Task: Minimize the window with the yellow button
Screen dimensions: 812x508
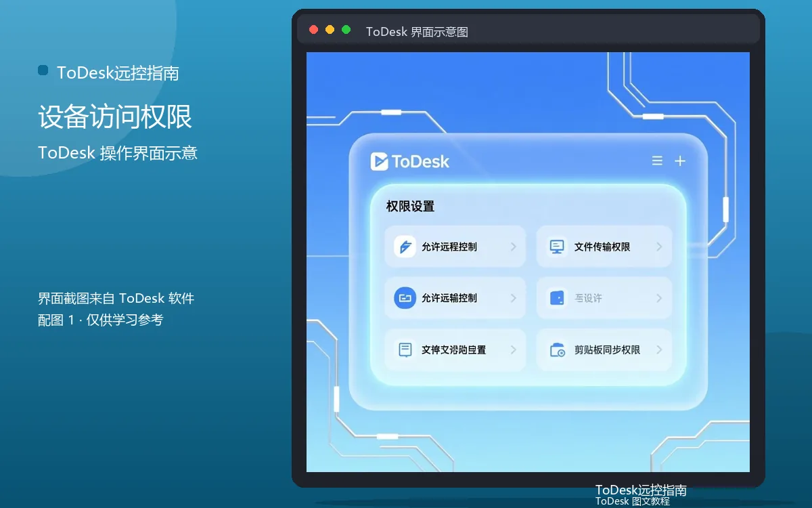Action: click(x=330, y=30)
